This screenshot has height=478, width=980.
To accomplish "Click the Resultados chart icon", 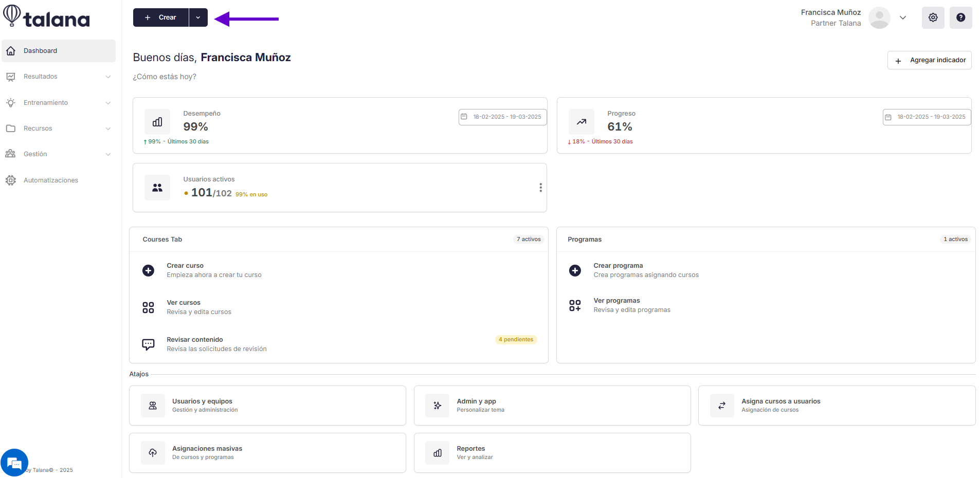I will point(11,77).
